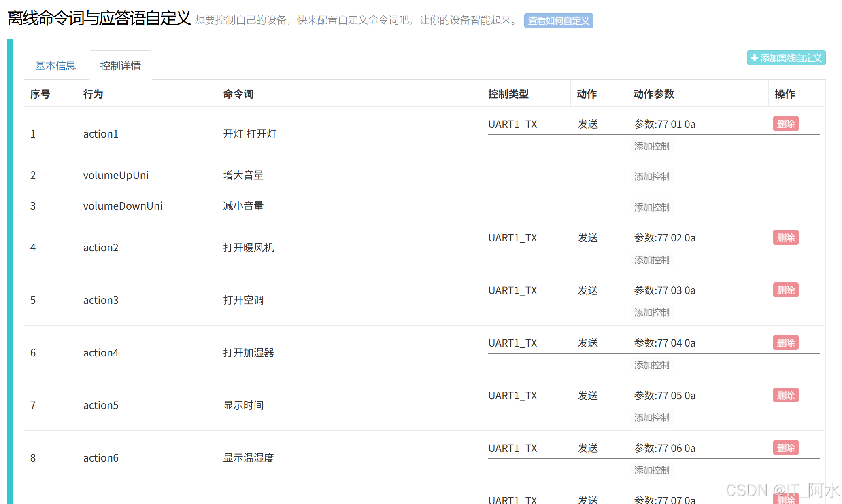Screen dimensions: 842x504
Task: Remove the 77 05 0a UART control
Action: click(x=785, y=395)
